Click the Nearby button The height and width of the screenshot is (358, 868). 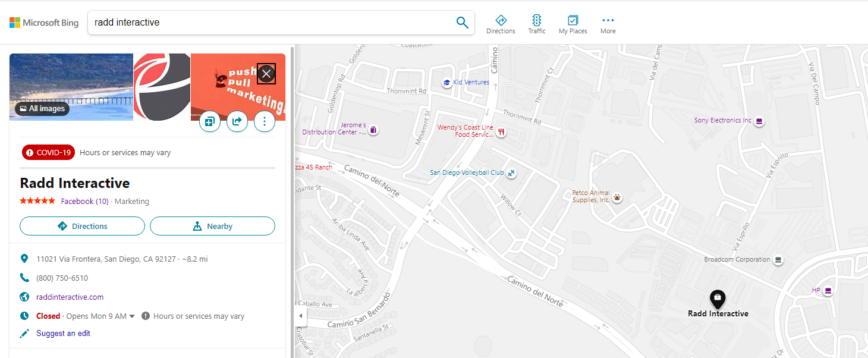212,226
